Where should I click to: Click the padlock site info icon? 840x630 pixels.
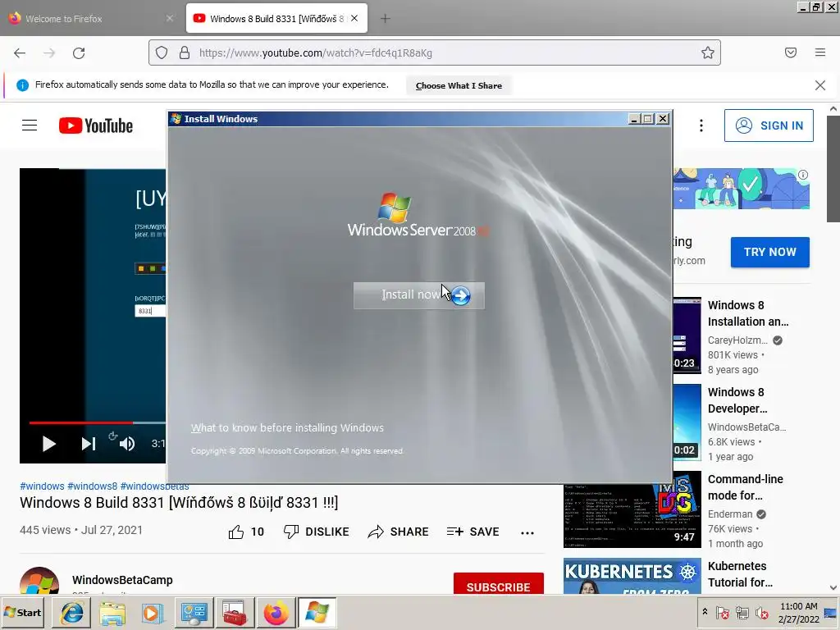185,52
